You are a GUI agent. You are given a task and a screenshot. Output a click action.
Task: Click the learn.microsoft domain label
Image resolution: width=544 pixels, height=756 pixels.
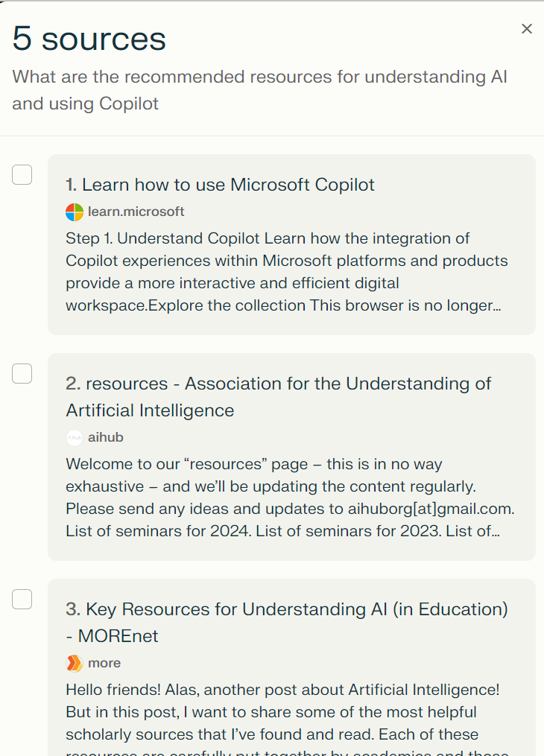point(136,212)
